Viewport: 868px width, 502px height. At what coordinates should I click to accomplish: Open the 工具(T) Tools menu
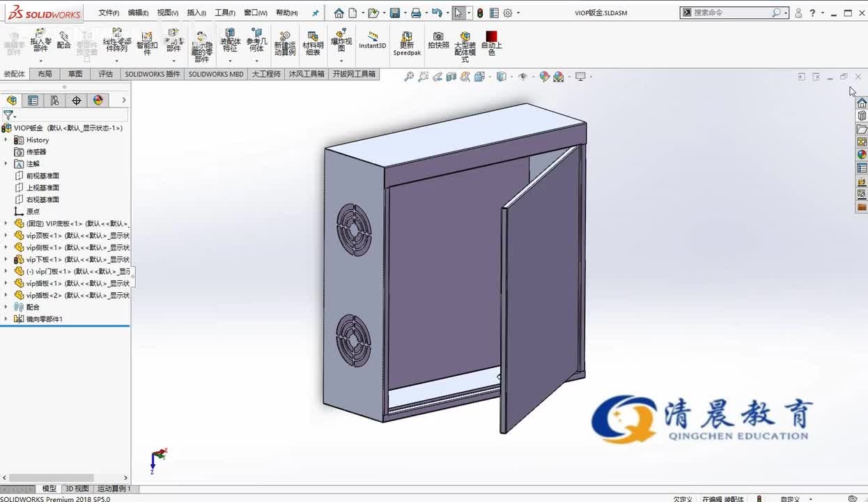click(x=225, y=13)
